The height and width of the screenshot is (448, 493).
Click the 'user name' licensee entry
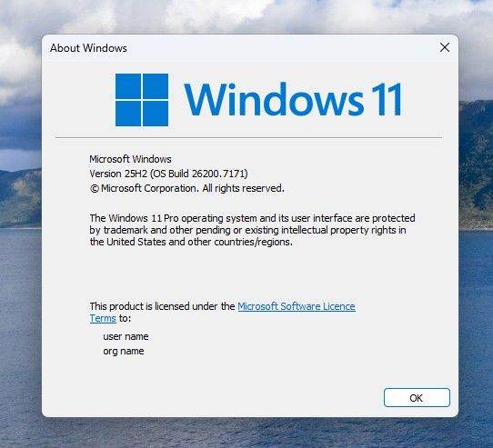click(x=126, y=336)
